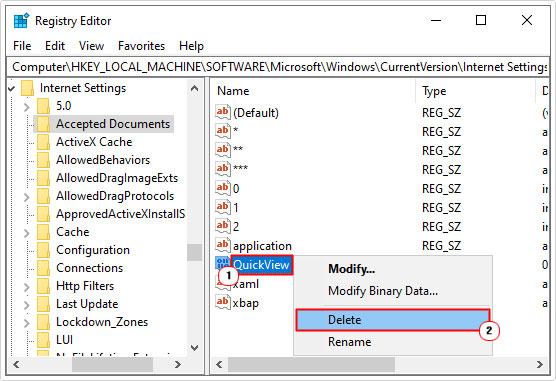Click the tree pane scroll right arrow
This screenshot has height=381, width=556.
[x=178, y=364]
